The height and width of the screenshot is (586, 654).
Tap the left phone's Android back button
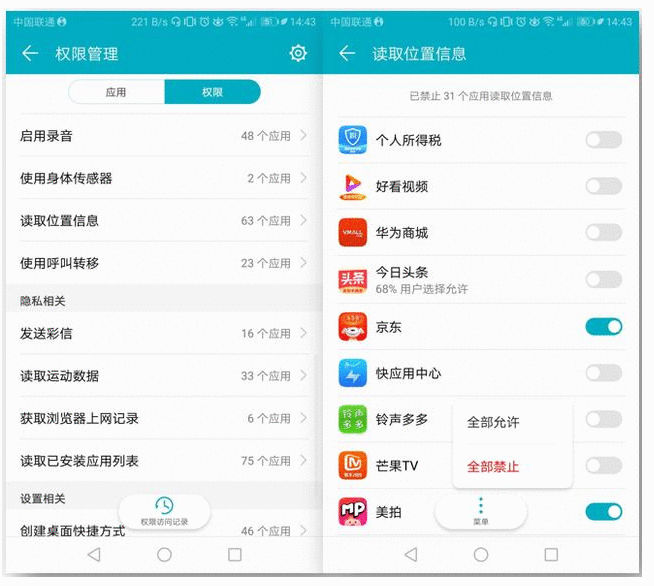(x=94, y=554)
